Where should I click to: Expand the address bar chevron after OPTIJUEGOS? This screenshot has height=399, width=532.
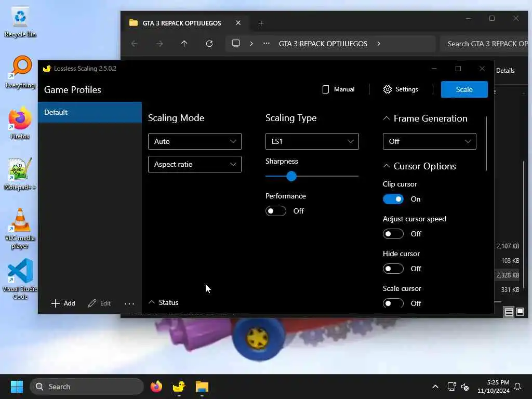[379, 44]
